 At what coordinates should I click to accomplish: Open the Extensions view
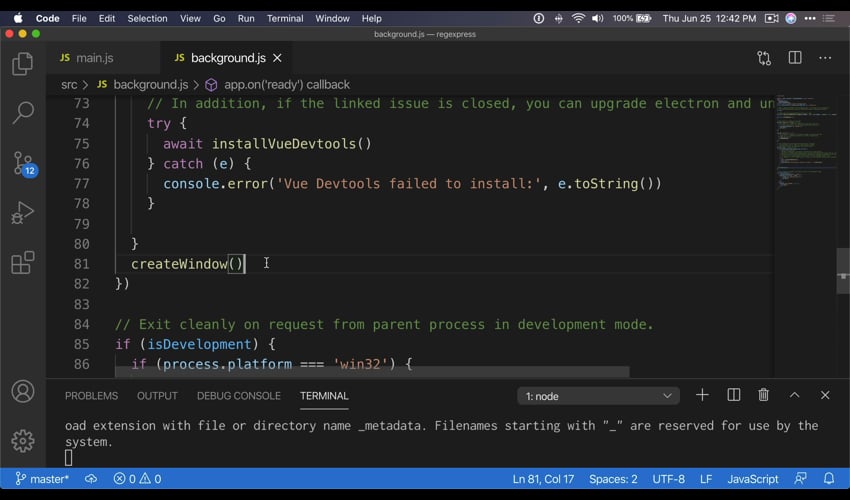click(23, 262)
